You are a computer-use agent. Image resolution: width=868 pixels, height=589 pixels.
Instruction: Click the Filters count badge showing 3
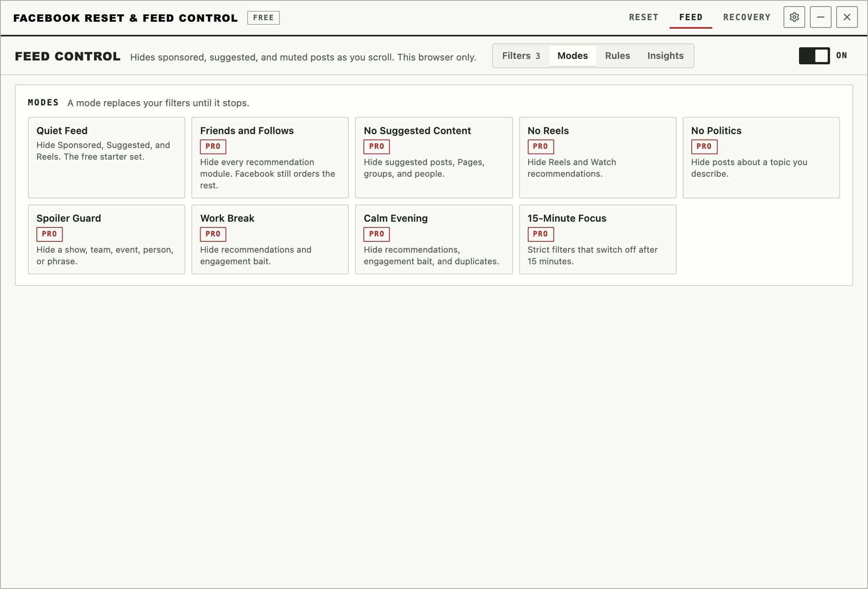click(538, 56)
